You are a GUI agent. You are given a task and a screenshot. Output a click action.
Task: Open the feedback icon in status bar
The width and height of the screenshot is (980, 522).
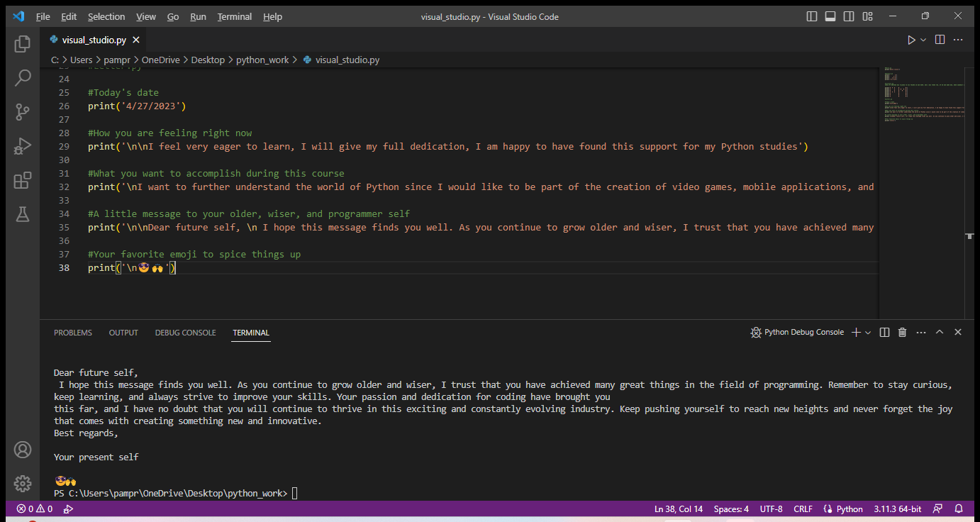pyautogui.click(x=938, y=509)
